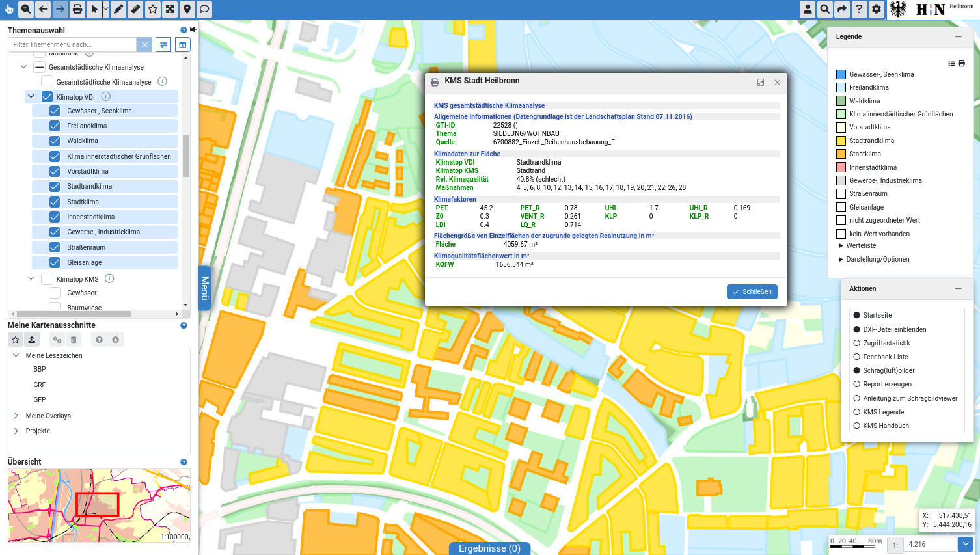980x555 pixels.
Task: Click the pencil drawing tool
Action: pyautogui.click(x=118, y=9)
